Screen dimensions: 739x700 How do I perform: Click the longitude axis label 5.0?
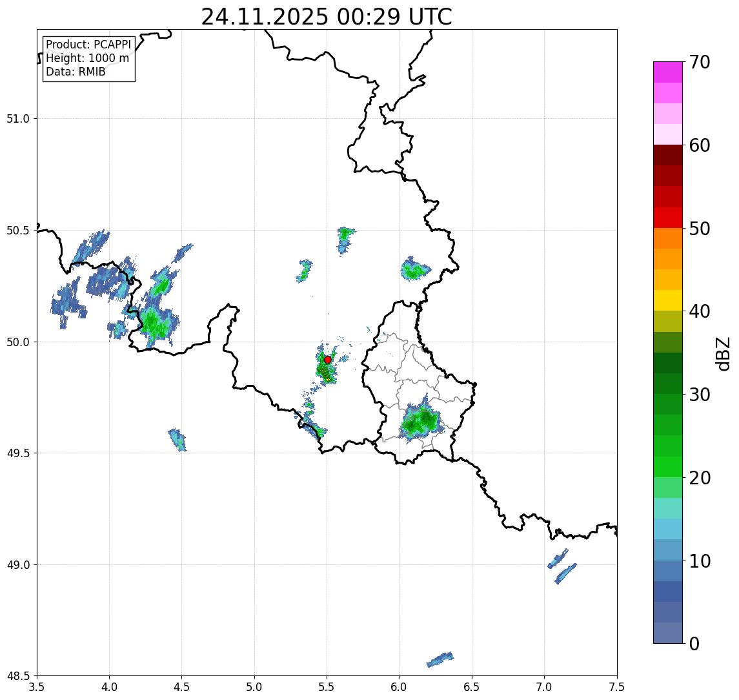tap(254, 687)
